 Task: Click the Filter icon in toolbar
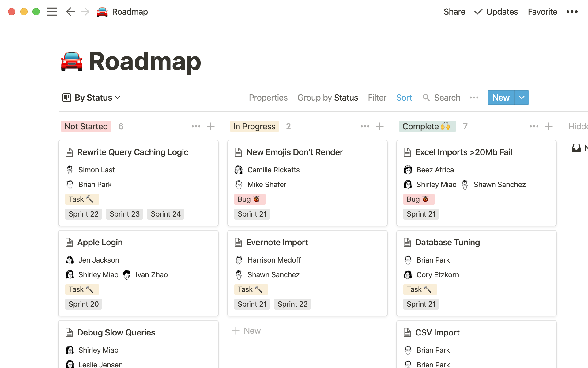pyautogui.click(x=377, y=98)
